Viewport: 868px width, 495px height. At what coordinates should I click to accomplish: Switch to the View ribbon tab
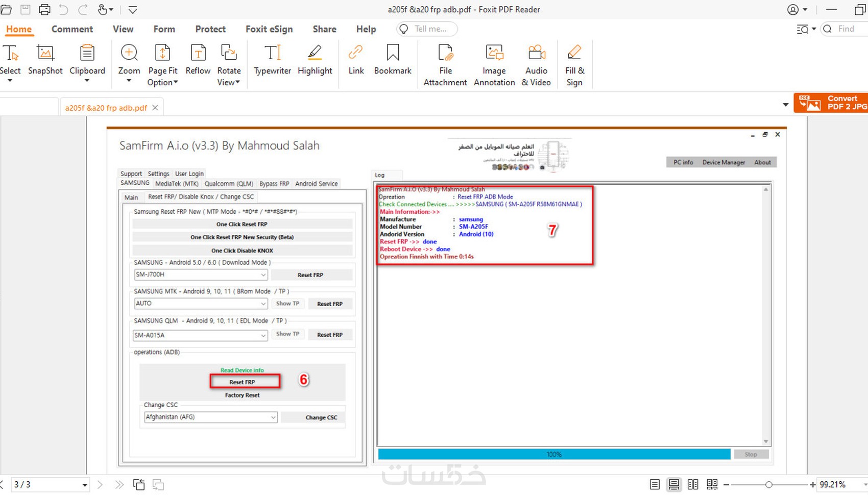(123, 29)
